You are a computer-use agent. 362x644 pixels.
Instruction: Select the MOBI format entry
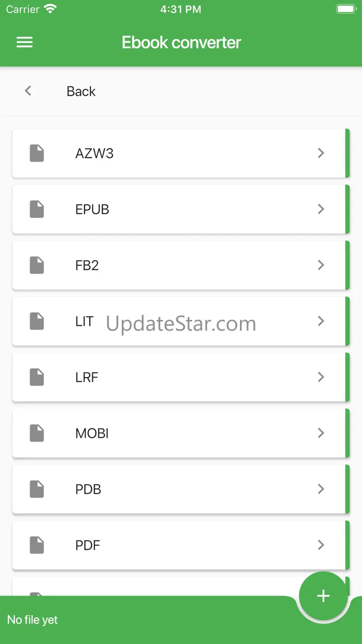coord(92,433)
